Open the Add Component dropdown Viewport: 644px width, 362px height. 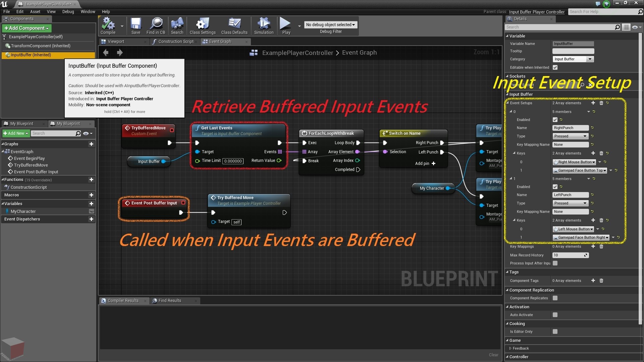(26, 28)
